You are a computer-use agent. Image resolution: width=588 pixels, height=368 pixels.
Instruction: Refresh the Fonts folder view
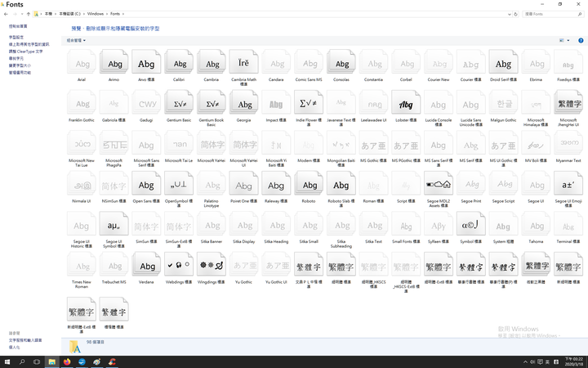(x=515, y=14)
